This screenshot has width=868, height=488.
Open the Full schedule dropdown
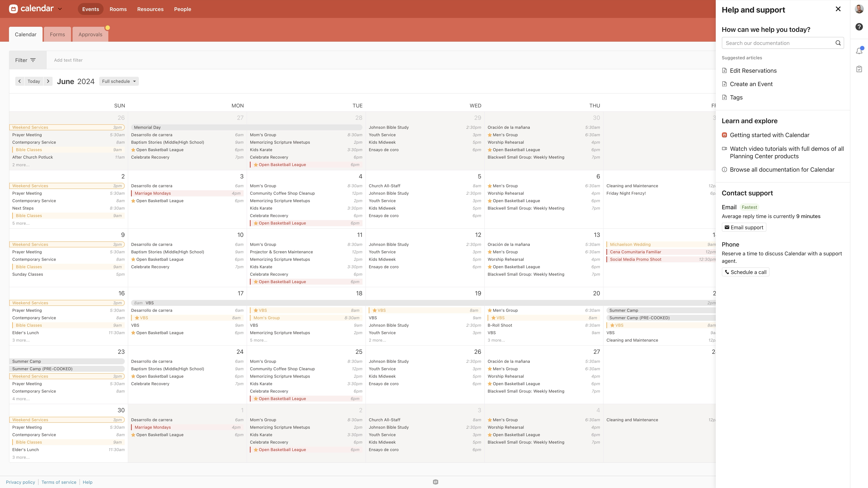click(119, 81)
